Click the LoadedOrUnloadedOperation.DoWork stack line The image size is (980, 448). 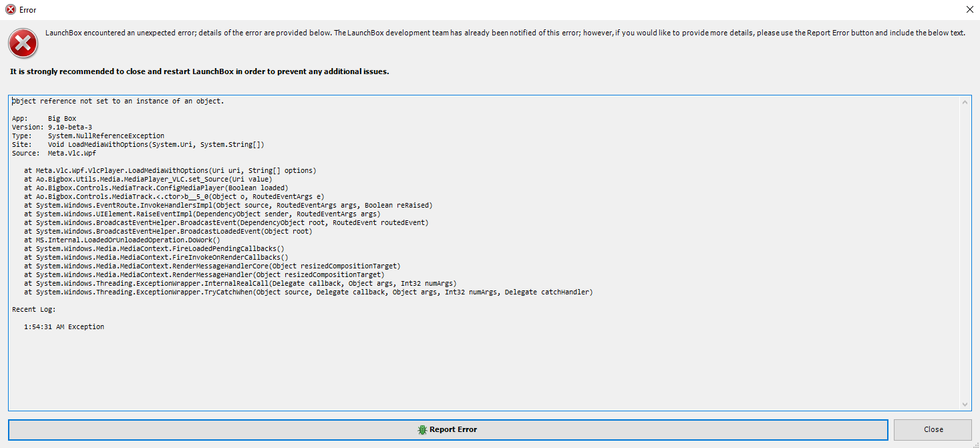[x=122, y=240]
